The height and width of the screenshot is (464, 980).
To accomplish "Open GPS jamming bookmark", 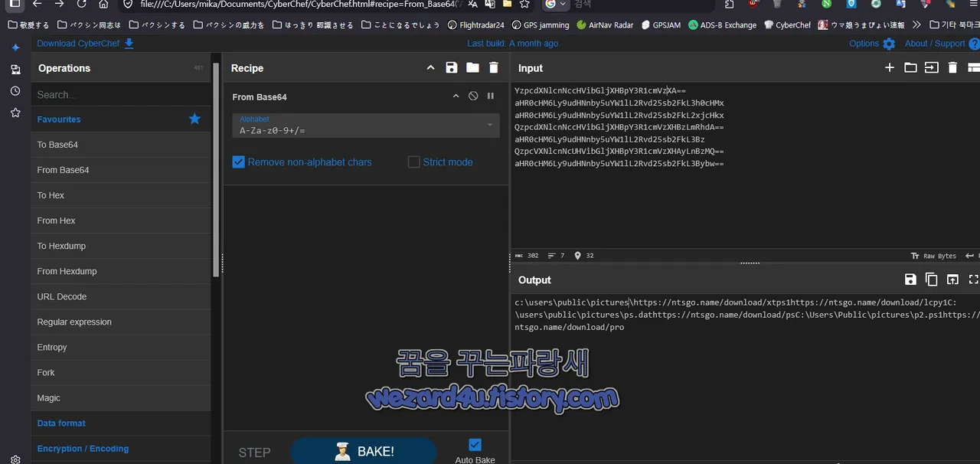I will 541,25.
